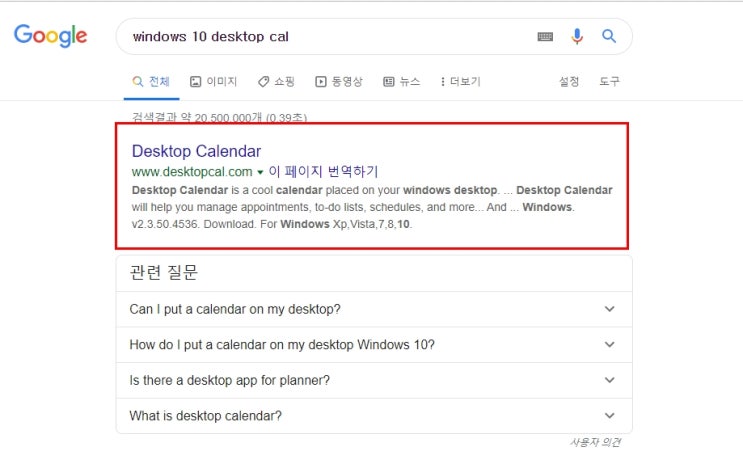The height and width of the screenshot is (464, 743).
Task: Click the 관련 질문 heading
Action: 163,273
